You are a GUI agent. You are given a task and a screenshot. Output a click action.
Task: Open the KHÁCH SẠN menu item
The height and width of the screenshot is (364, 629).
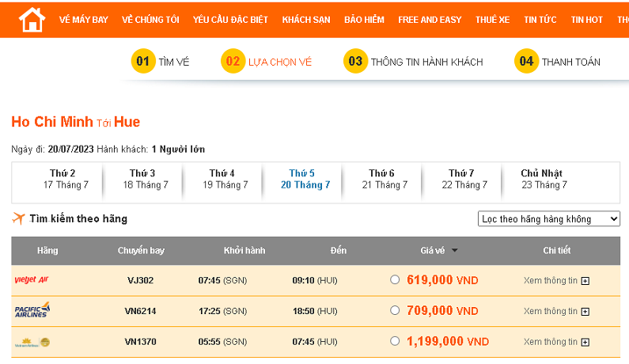point(306,20)
